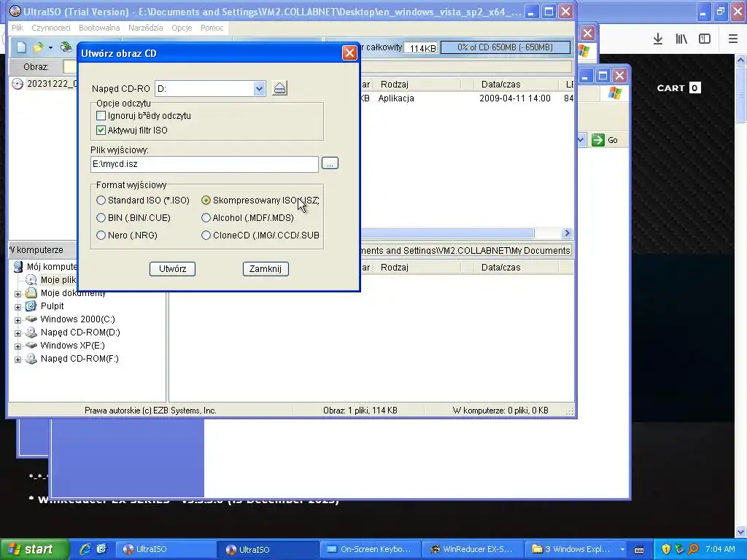
Task: Click the green Go button in Explorer window
Action: point(605,140)
